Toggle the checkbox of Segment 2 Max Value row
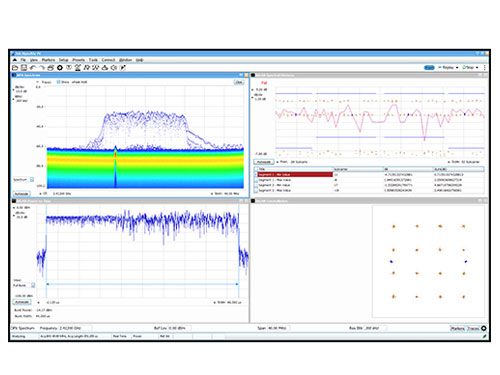 (x=256, y=190)
